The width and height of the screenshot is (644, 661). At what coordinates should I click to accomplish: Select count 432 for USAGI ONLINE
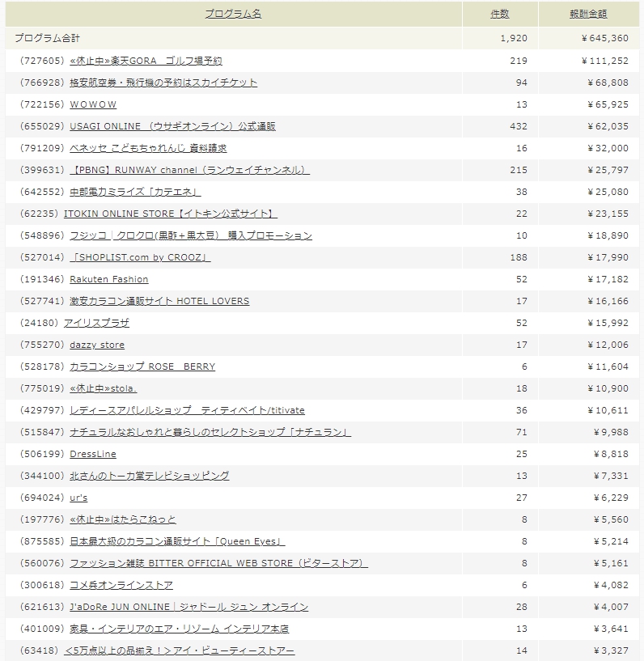point(519,126)
